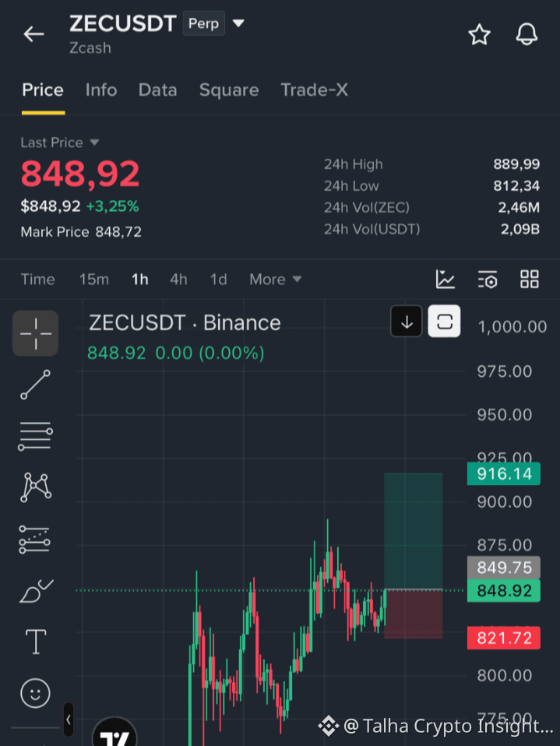Select the crosshair cursor tool
This screenshot has width=560, height=746.
tap(36, 333)
